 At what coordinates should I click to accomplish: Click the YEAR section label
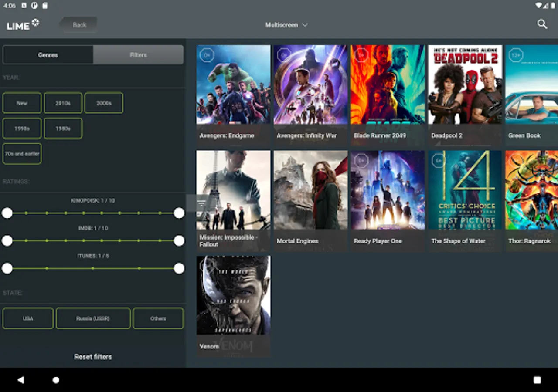[x=11, y=78]
